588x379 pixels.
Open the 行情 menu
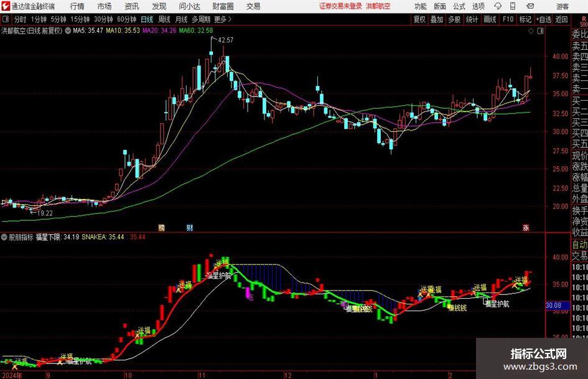tap(77, 6)
